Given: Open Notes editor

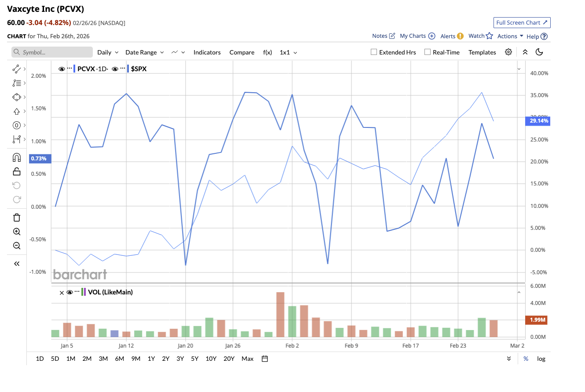Looking at the screenshot, I should (x=384, y=36).
